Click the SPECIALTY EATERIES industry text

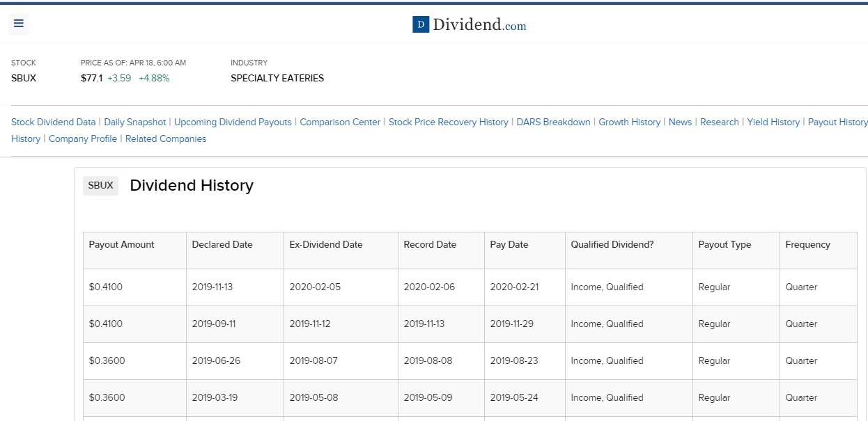pos(277,78)
